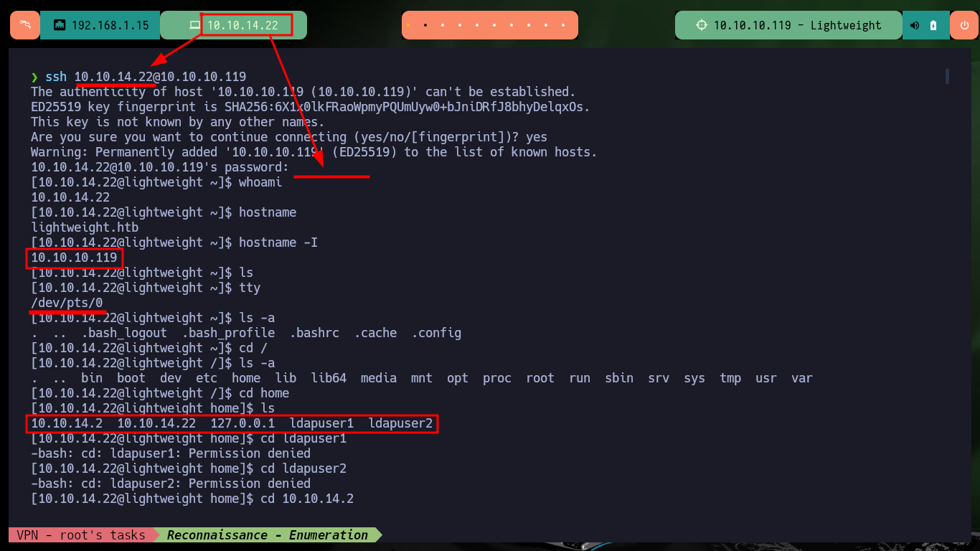
Task: Switch to the second black workspace dot
Action: [425, 25]
